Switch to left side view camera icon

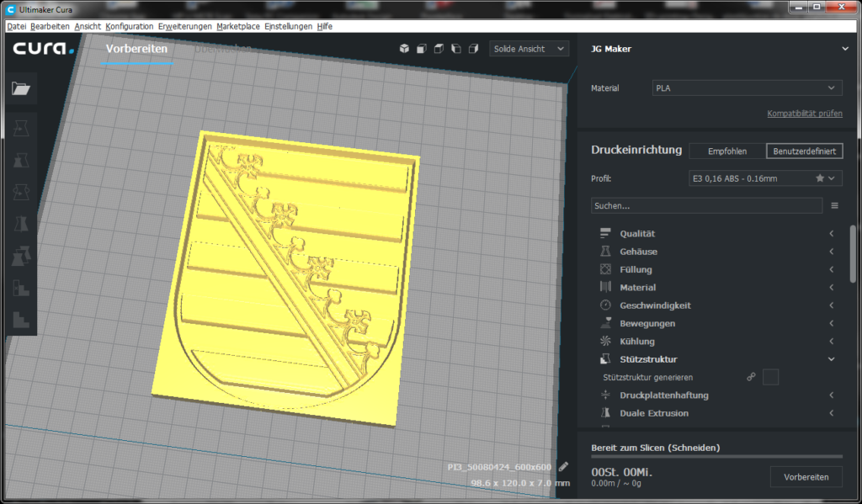tap(455, 48)
